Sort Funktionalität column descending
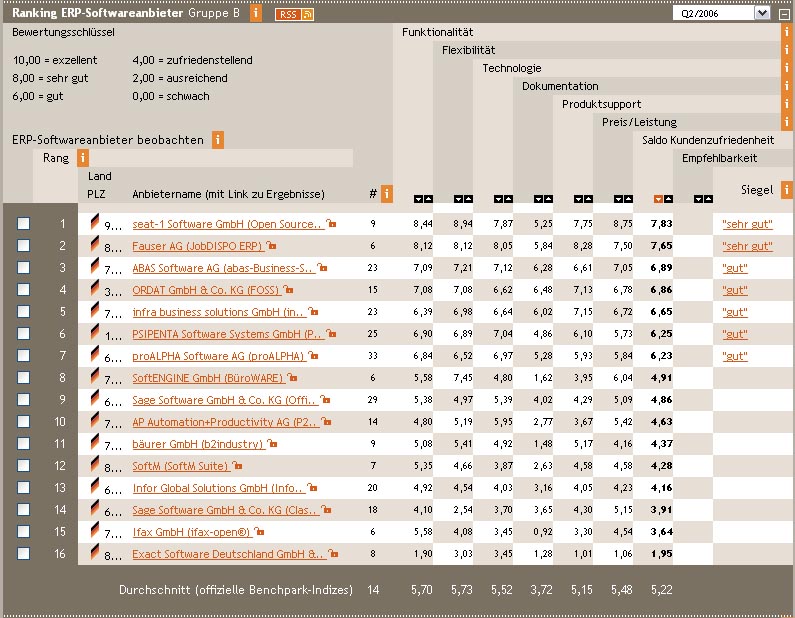Image resolution: width=795 pixels, height=618 pixels. pos(418,199)
